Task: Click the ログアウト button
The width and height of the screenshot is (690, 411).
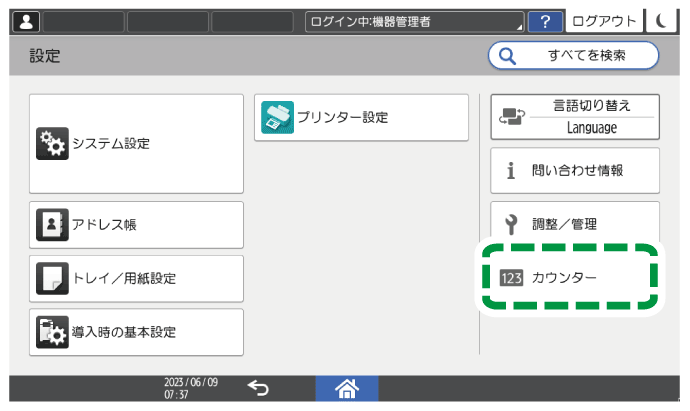Action: pos(604,21)
